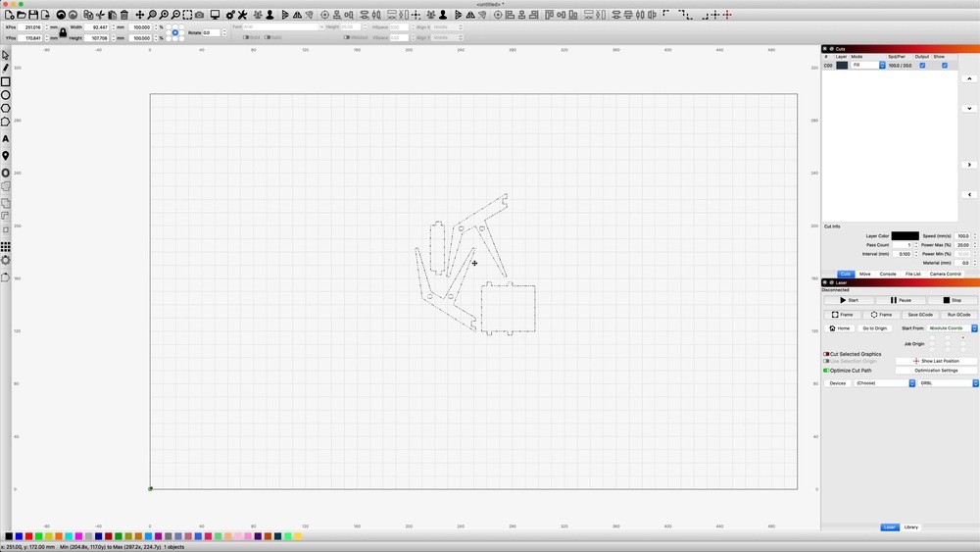
Task: Open the Align Y dropdown
Action: [x=448, y=37]
